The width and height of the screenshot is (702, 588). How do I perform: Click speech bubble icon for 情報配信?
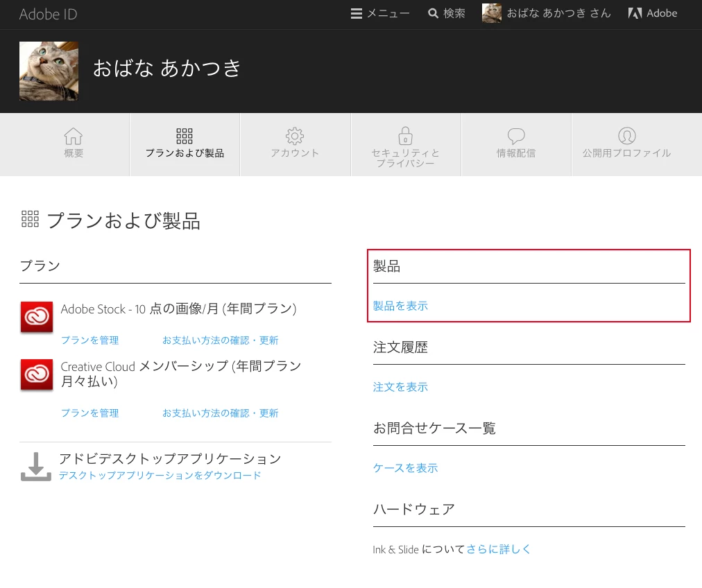516,136
